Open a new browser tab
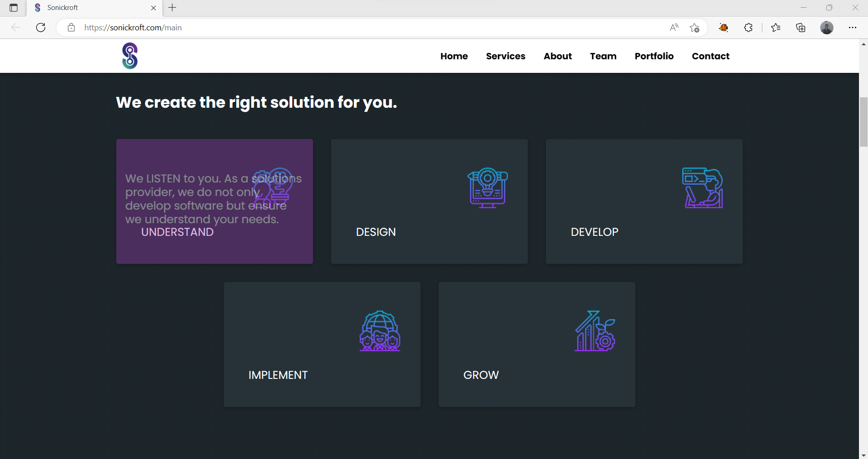The image size is (868, 459). click(172, 8)
